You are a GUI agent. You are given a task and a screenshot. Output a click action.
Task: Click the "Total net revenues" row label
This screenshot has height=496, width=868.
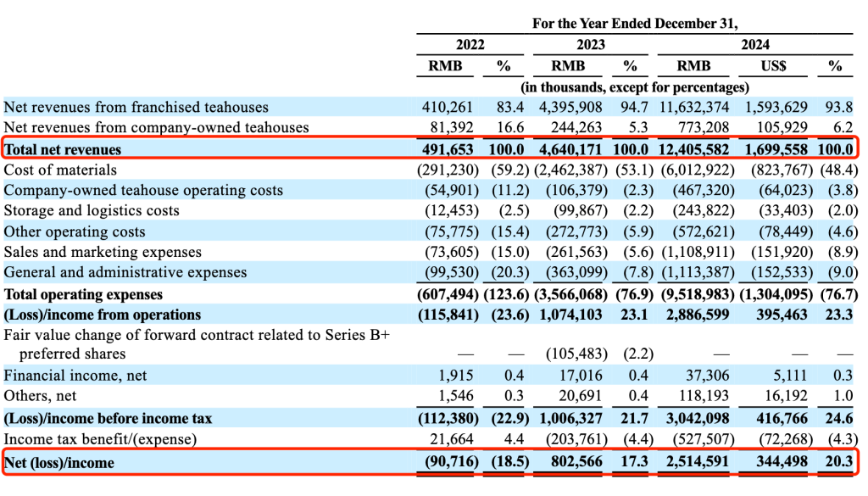click(x=63, y=149)
